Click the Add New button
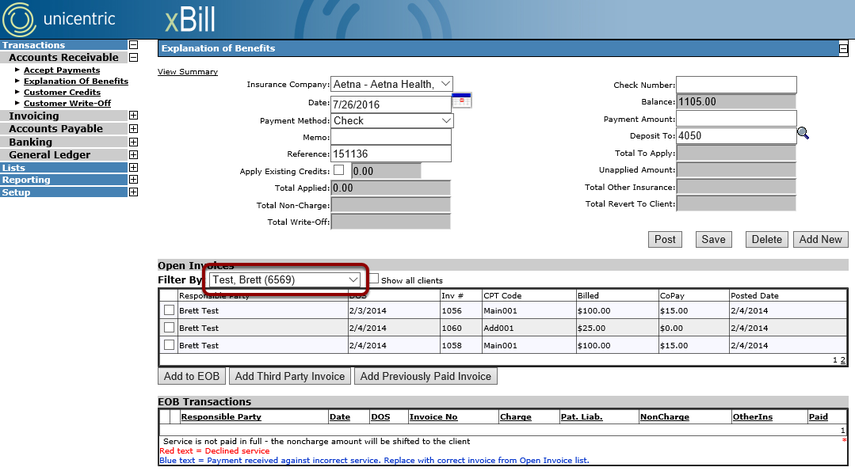This screenshot has height=471, width=855. tap(821, 239)
